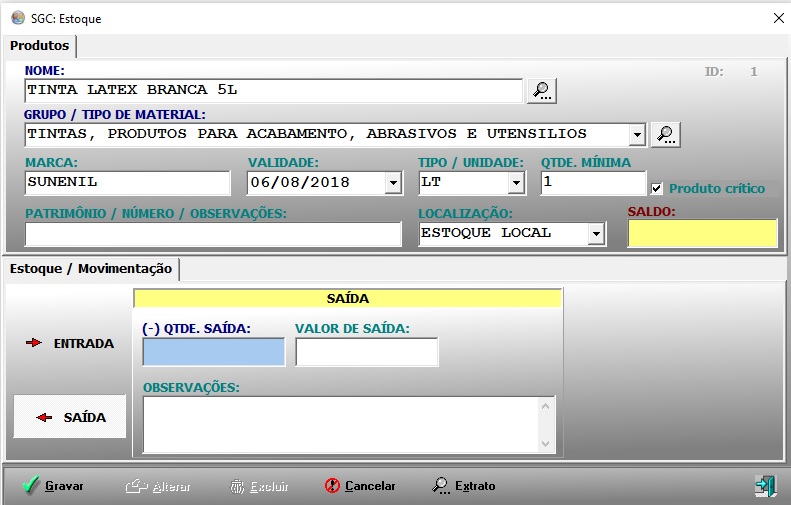The width and height of the screenshot is (791, 505).
Task: Focus the Valor de Saída field
Action: tap(366, 352)
